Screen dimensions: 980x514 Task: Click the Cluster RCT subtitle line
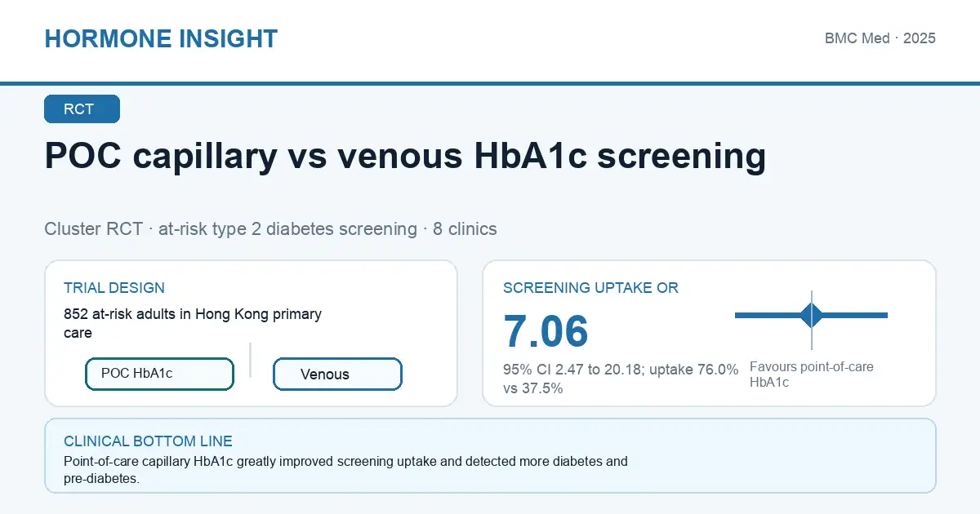click(270, 228)
